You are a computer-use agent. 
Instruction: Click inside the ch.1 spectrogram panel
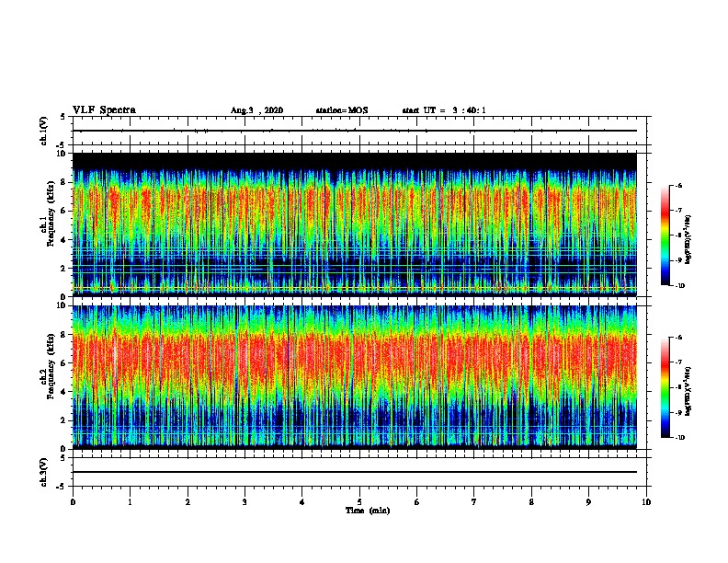355,224
